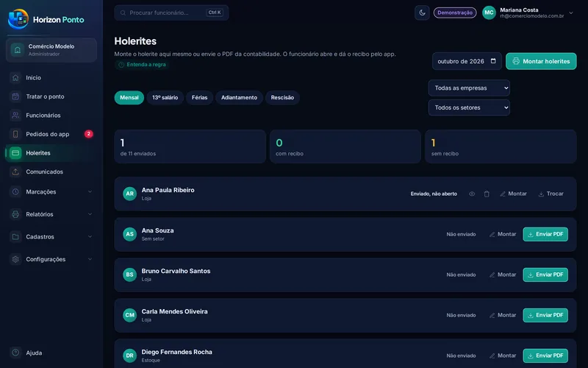Click Trocar for Ana Paula Ribeiro
This screenshot has width=588, height=368.
click(x=551, y=194)
